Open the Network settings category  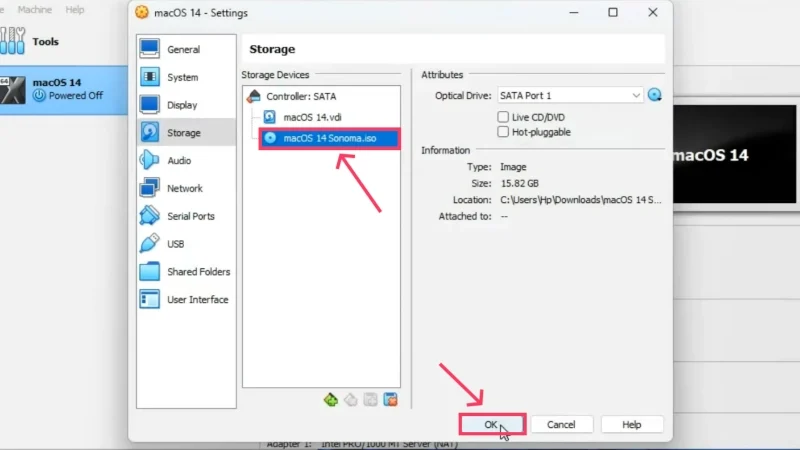click(186, 188)
